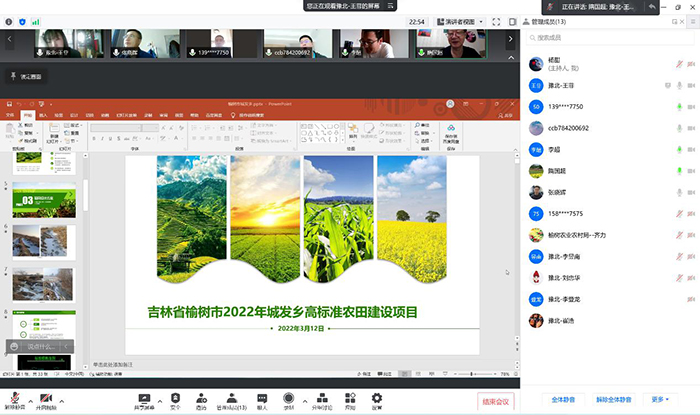Click the 搜索成员 search members field

coord(610,38)
